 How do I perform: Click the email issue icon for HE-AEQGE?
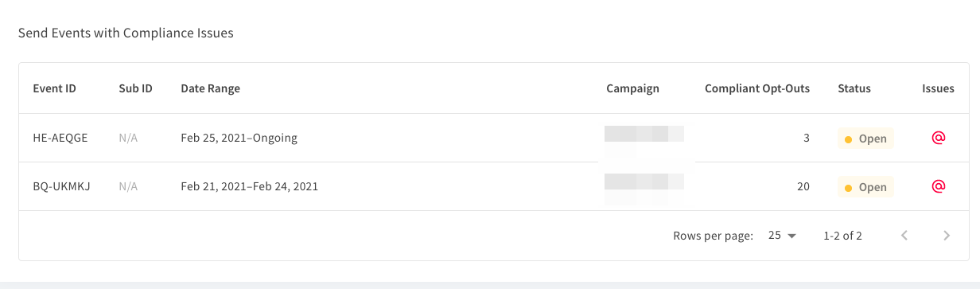(x=938, y=138)
